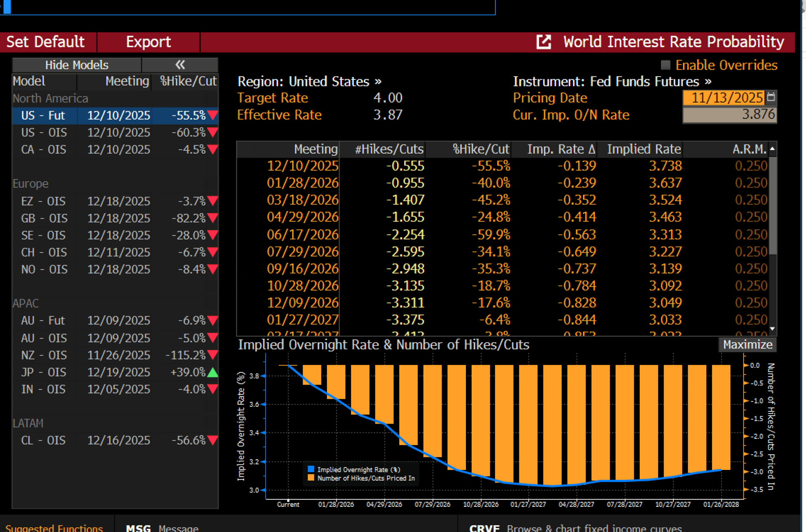Open the Pricing Date calendar icon

[x=771, y=97]
